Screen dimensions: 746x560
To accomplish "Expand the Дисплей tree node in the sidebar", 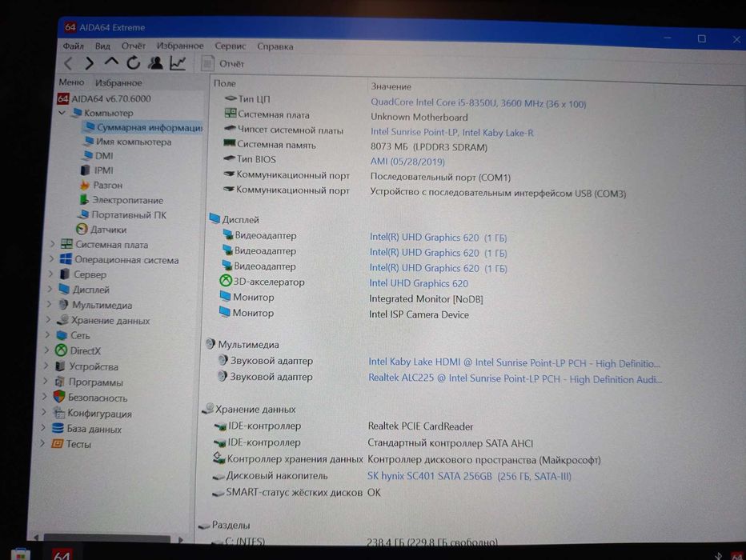I will 50,289.
